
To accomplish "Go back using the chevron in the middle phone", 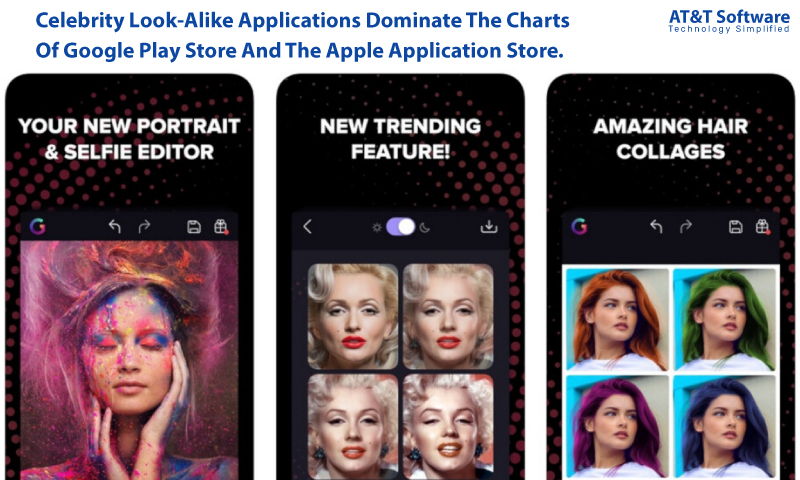I will coord(307,226).
